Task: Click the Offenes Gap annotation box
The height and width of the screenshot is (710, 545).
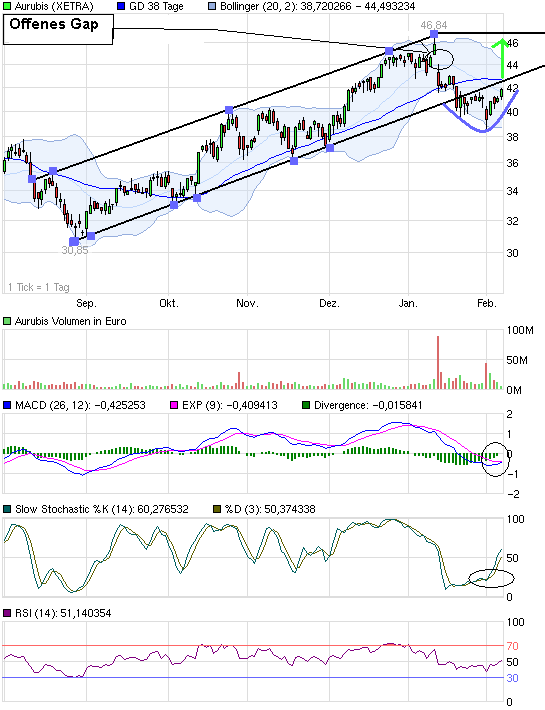Action: 57,29
